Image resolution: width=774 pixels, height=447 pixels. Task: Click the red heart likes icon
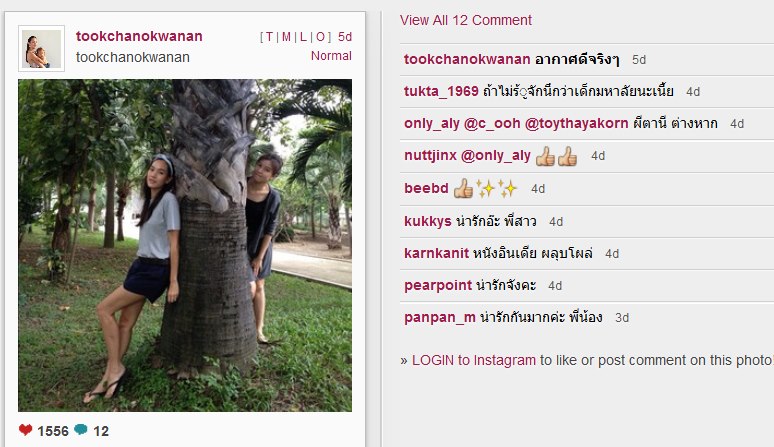click(x=26, y=430)
